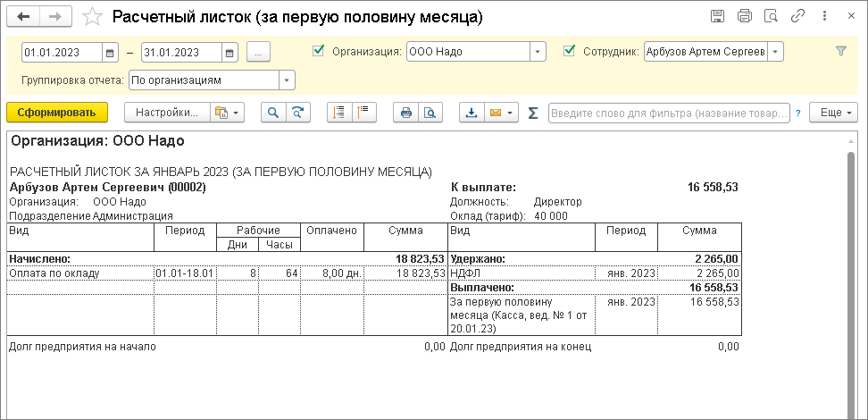The image size is (868, 420).
Task: Click the star icon to add to favorites
Action: [91, 17]
